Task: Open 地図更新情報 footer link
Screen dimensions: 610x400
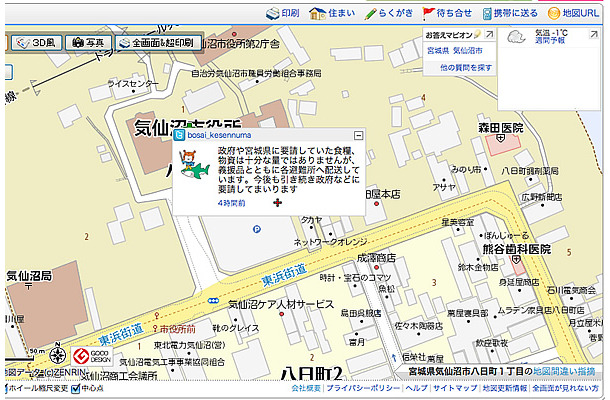Action: pos(505,388)
